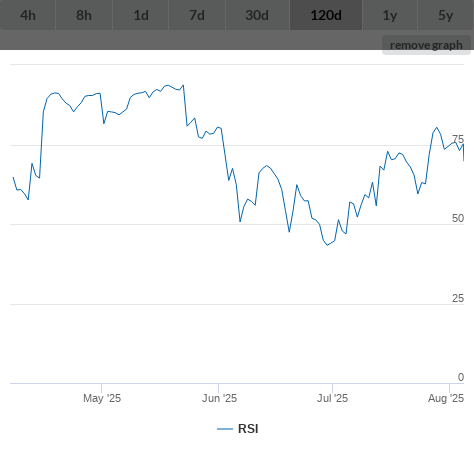Select the 7d range tab
This screenshot has height=455, width=474.
197,15
